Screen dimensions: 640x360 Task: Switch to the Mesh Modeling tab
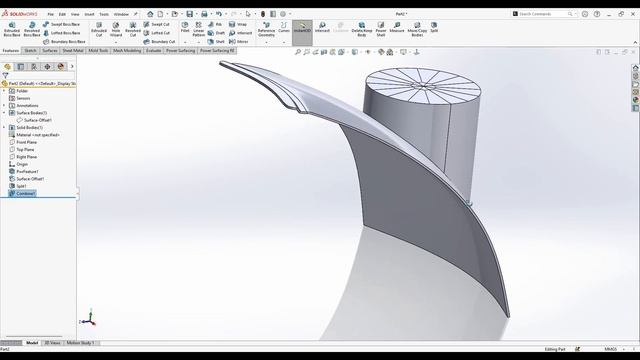click(127, 51)
